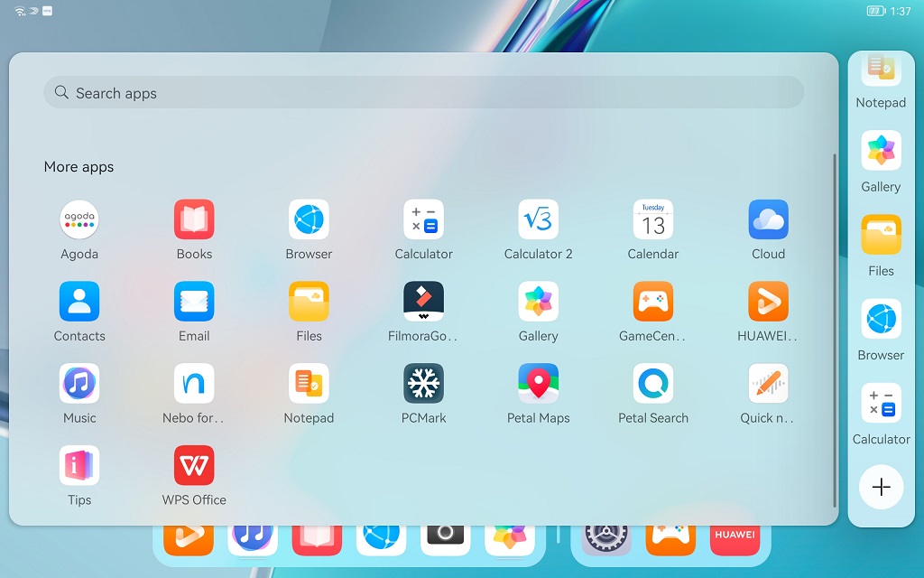Open Calculator in the More apps grid
The height and width of the screenshot is (578, 924).
[424, 219]
